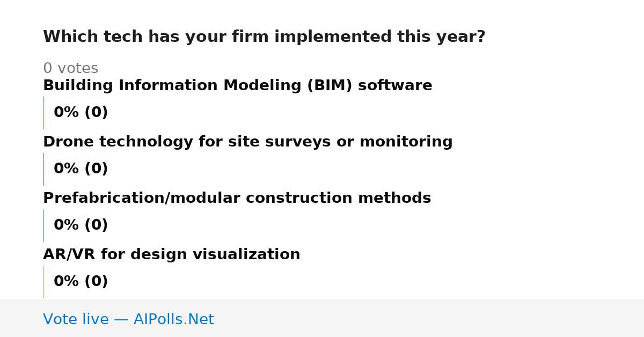Click Drone technology 0% (0) result

click(81, 169)
